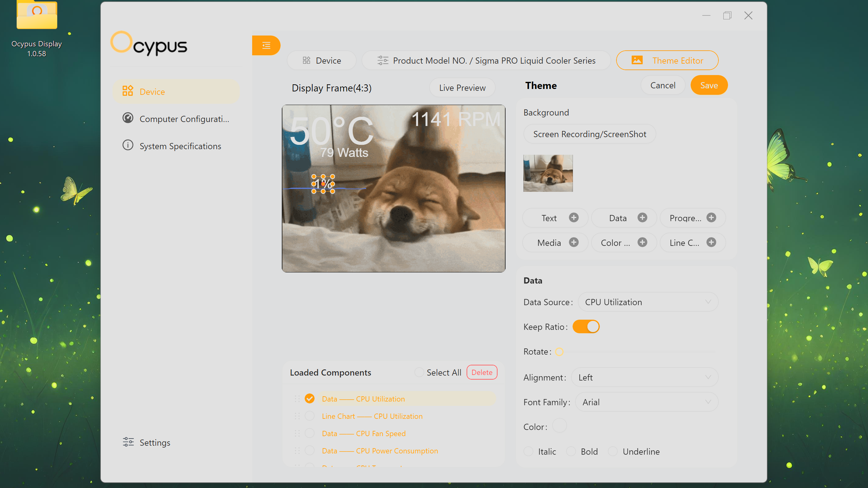Click the Product Model sliders icon
868x488 pixels.
[x=383, y=60]
